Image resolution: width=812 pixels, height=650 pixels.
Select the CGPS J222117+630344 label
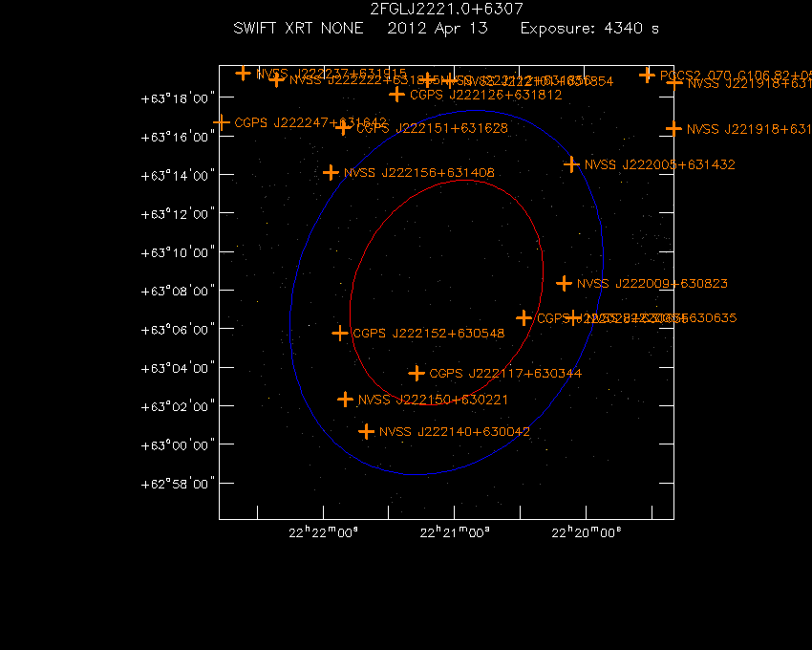505,374
